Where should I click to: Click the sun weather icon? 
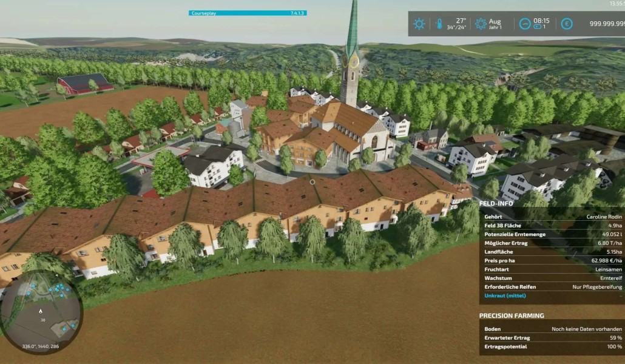point(419,24)
